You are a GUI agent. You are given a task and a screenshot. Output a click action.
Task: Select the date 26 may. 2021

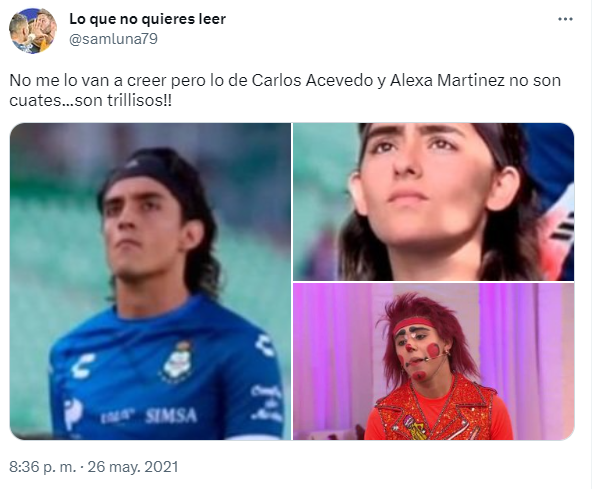(x=133, y=467)
